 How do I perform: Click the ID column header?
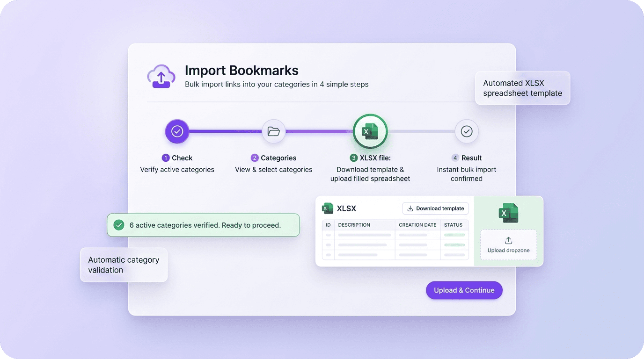coord(328,225)
